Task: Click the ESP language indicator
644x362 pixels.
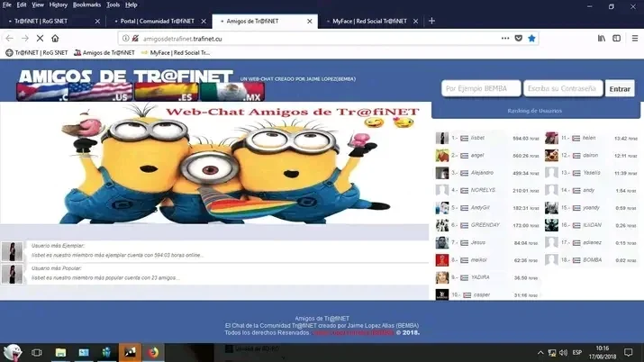Action: tap(577, 353)
